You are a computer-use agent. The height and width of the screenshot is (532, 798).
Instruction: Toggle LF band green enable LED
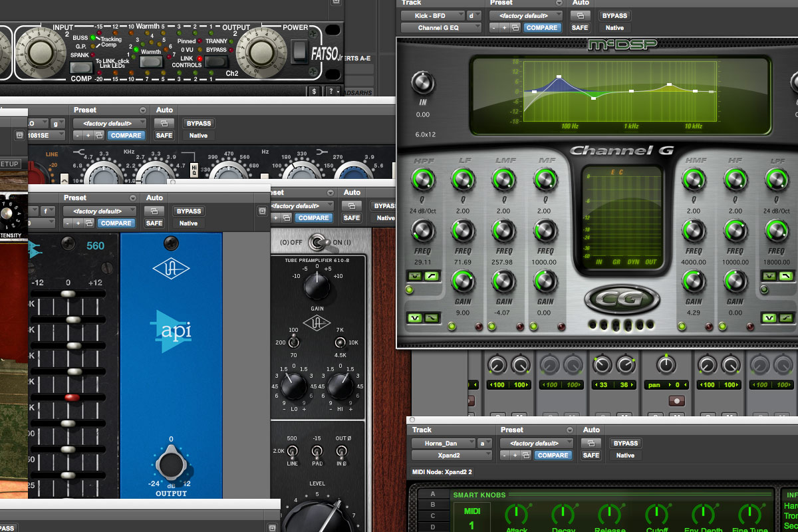(452, 327)
